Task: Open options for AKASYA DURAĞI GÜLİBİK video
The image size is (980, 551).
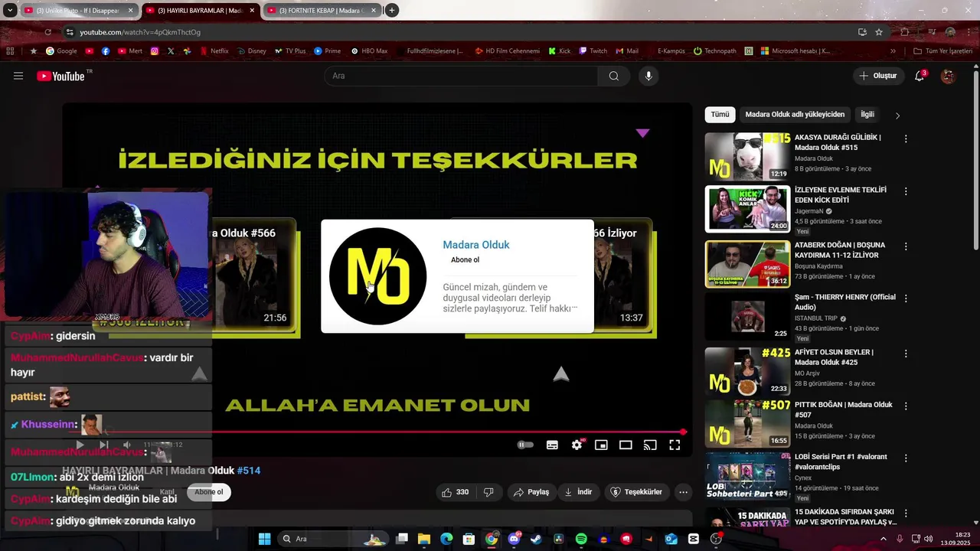Action: 906,139
